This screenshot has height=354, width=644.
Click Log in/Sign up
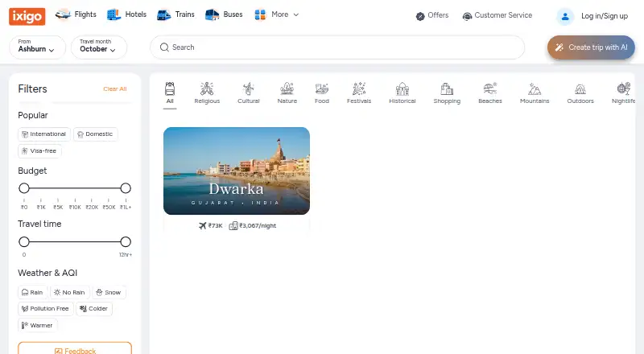605,16
